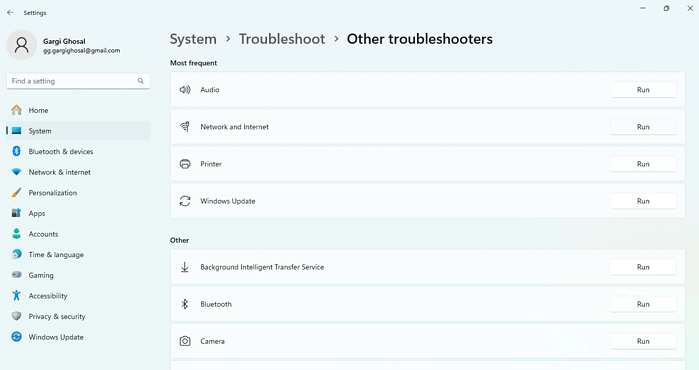Click the search magnifier icon
This screenshot has height=370, width=699.
140,81
